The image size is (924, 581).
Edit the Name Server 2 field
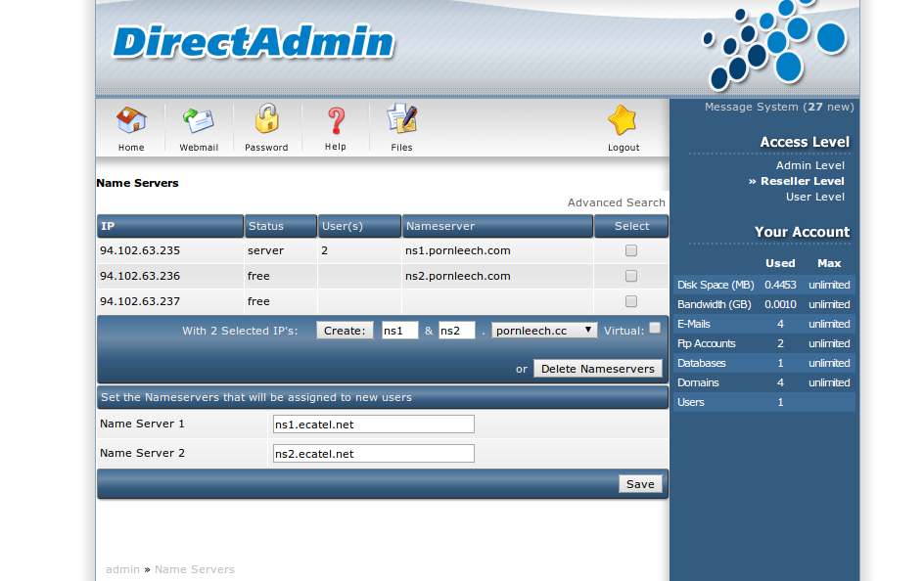click(374, 454)
